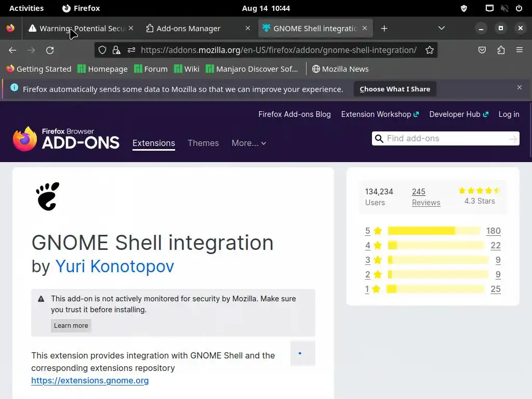Click the Learn more button
Image resolution: width=532 pixels, height=399 pixels.
coord(71,325)
